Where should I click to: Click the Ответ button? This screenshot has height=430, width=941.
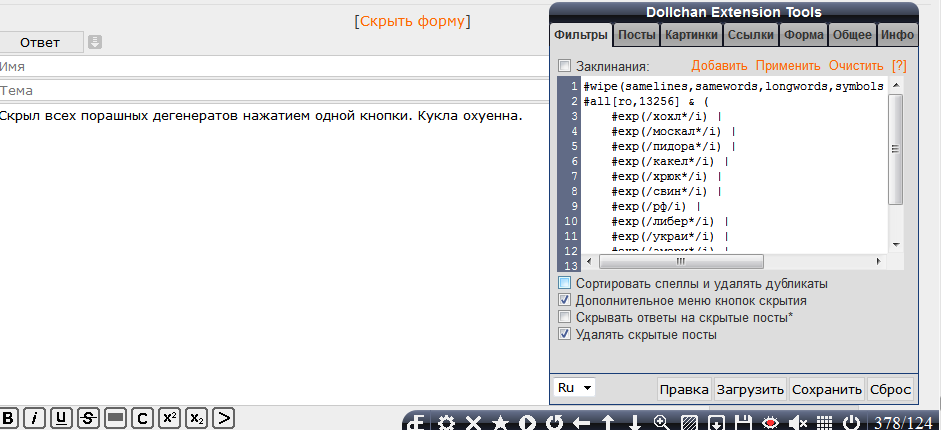click(40, 43)
